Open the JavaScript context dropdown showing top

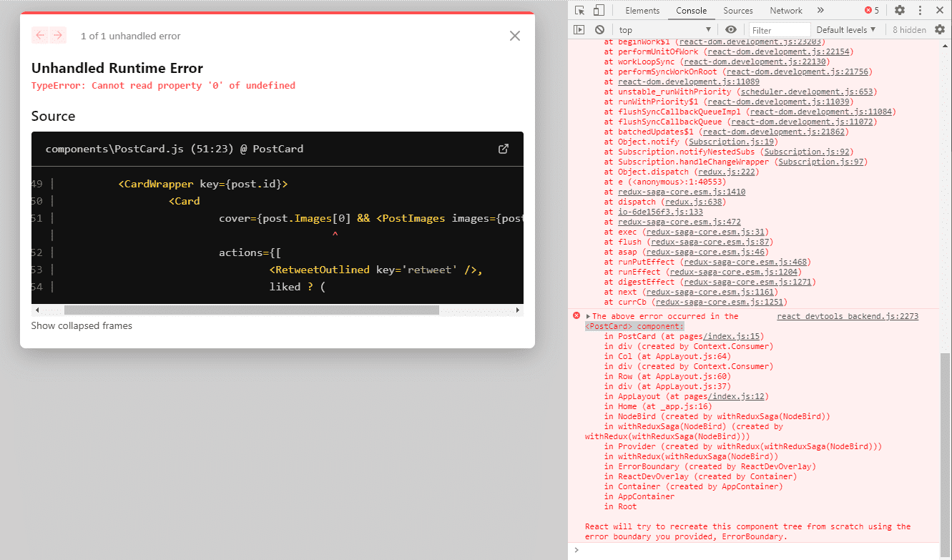pyautogui.click(x=665, y=30)
